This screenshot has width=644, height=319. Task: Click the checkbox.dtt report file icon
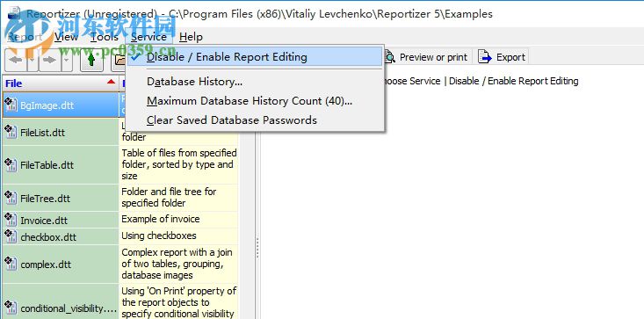[x=11, y=236]
